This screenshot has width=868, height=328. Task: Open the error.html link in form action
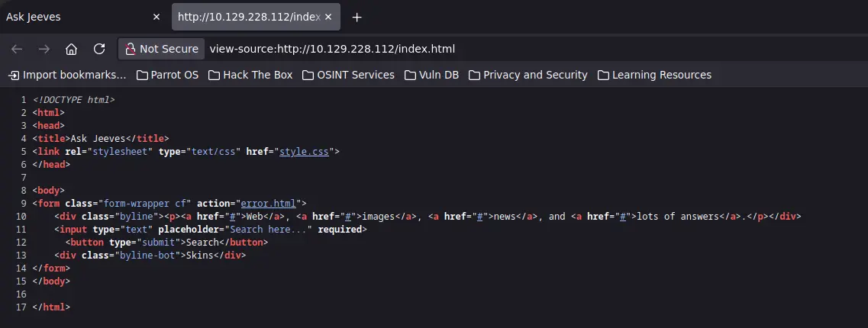point(268,204)
